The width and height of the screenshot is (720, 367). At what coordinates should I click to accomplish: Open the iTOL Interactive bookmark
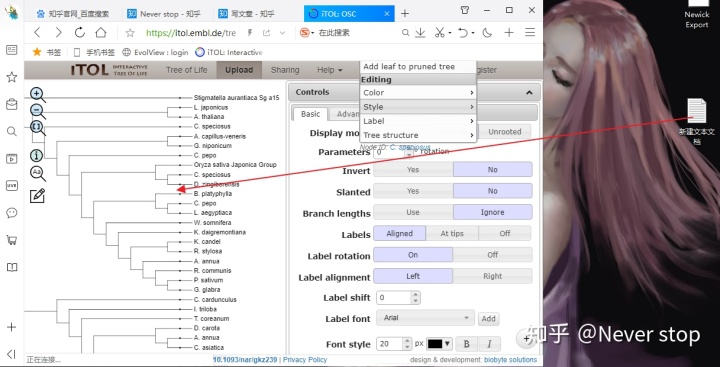point(229,52)
